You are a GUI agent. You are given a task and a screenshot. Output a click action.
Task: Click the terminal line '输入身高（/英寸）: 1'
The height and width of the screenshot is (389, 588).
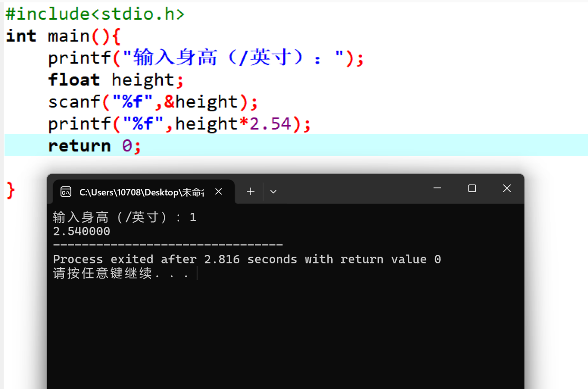[x=125, y=217]
